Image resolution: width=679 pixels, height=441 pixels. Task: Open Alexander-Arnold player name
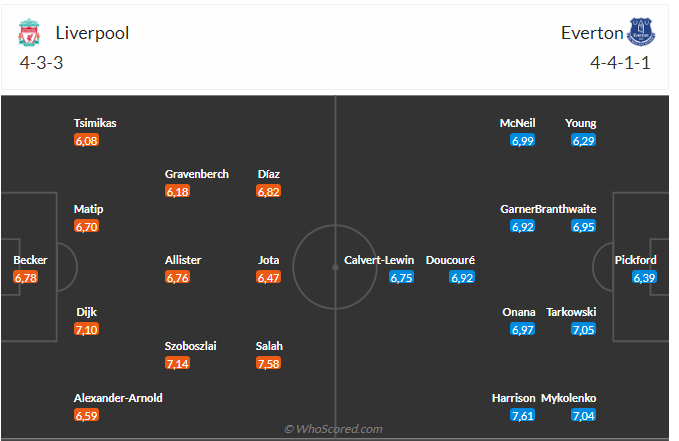(118, 398)
